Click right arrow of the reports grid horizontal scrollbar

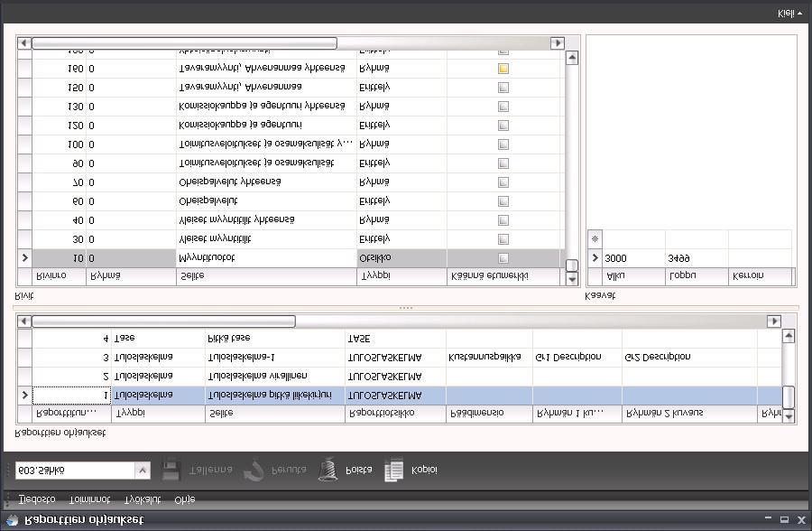tap(774, 321)
